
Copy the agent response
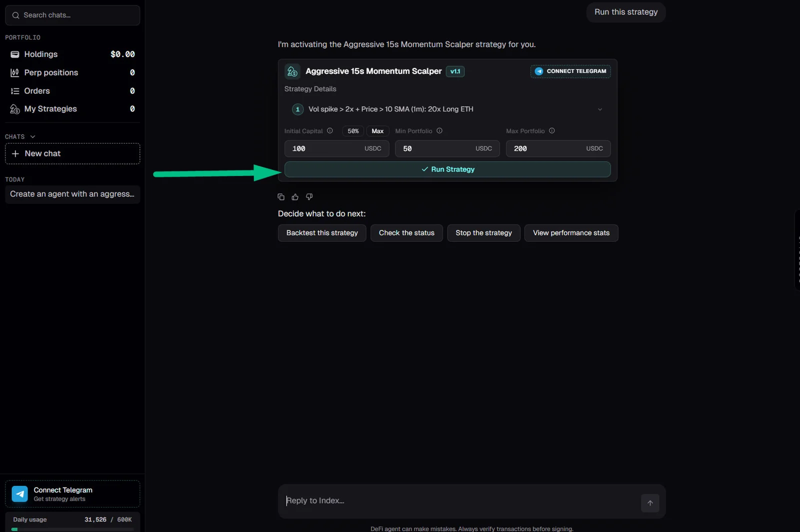[x=281, y=197]
